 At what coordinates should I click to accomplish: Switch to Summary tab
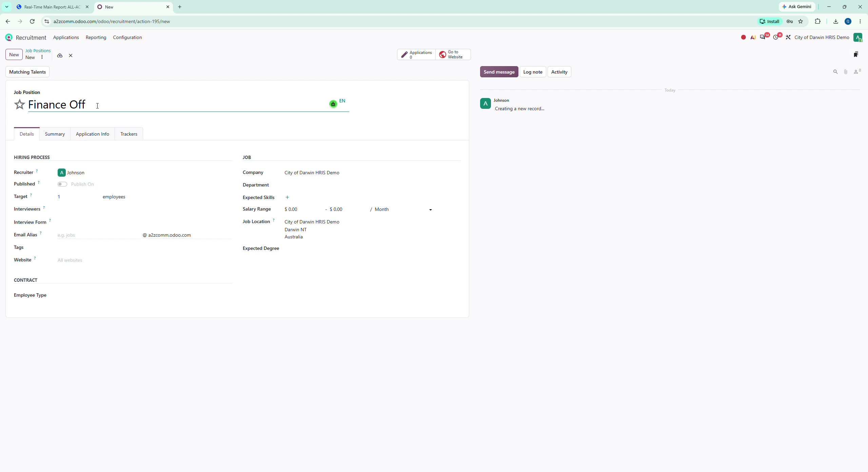(x=55, y=134)
